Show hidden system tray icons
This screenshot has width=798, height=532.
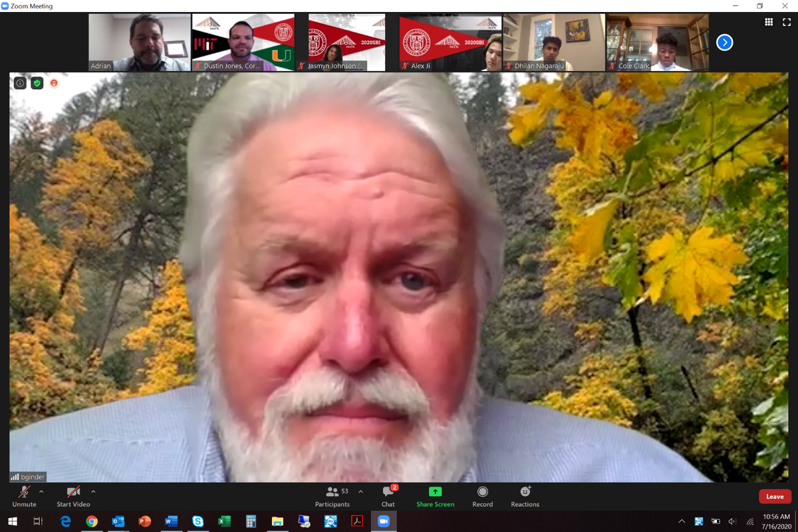coord(682,522)
